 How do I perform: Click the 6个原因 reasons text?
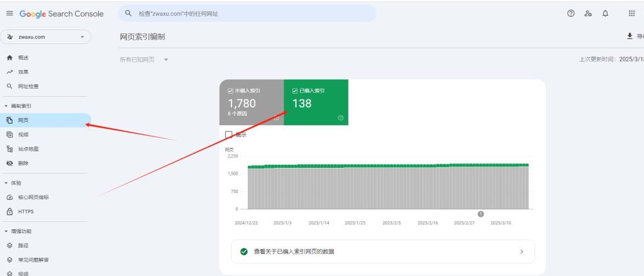pyautogui.click(x=237, y=114)
